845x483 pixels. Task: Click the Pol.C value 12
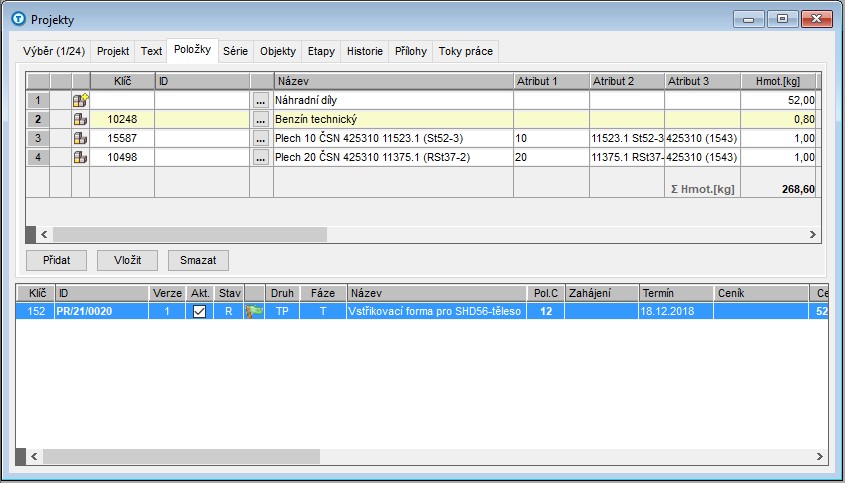click(545, 311)
